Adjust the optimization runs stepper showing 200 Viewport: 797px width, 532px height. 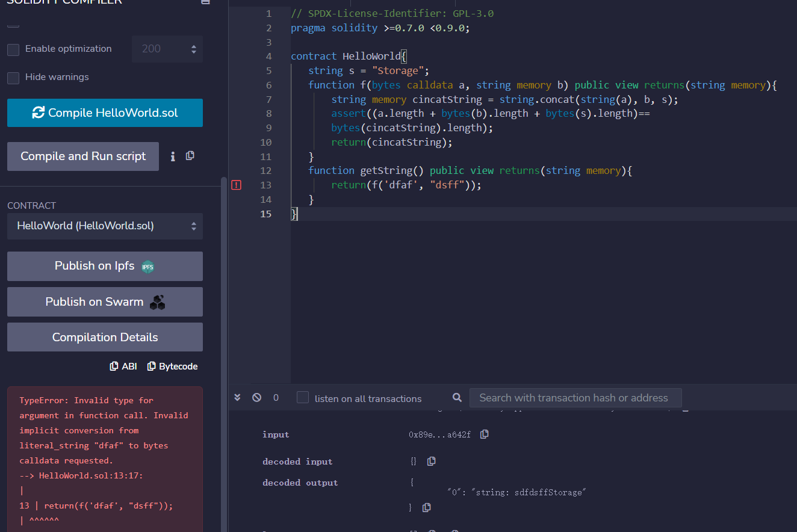click(x=167, y=49)
